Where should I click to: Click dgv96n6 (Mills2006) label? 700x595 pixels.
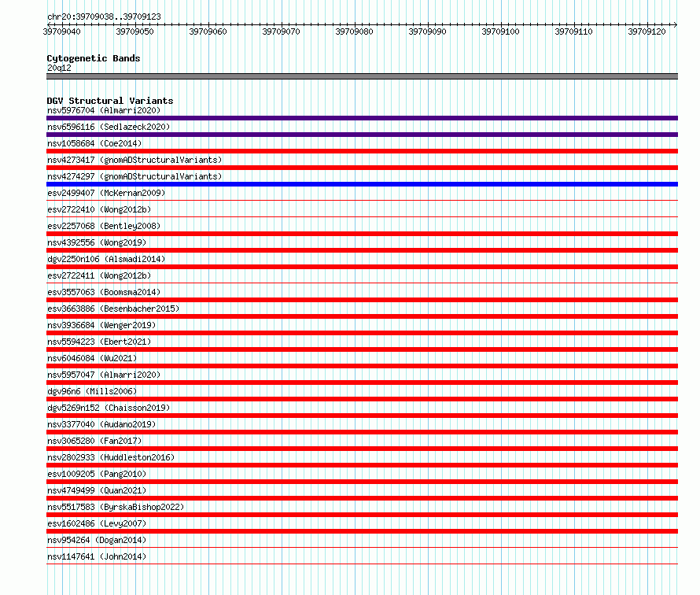(x=92, y=391)
